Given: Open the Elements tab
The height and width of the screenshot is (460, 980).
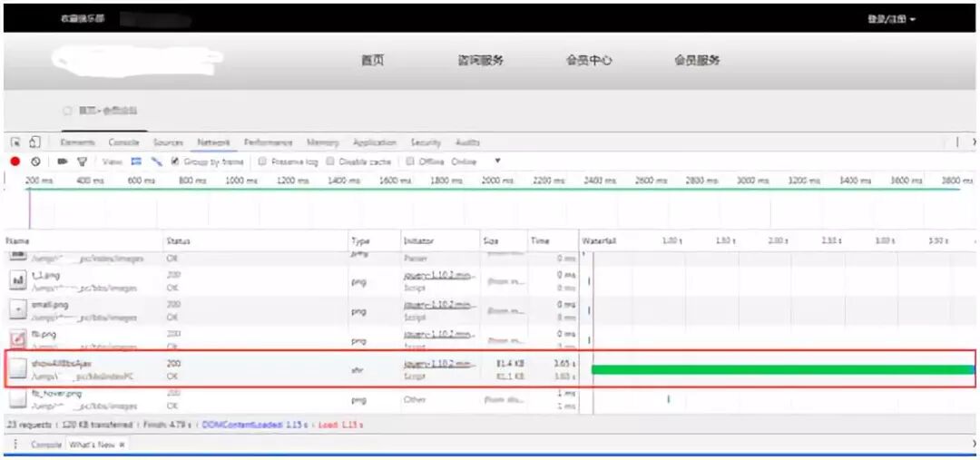Looking at the screenshot, I should coord(77,142).
